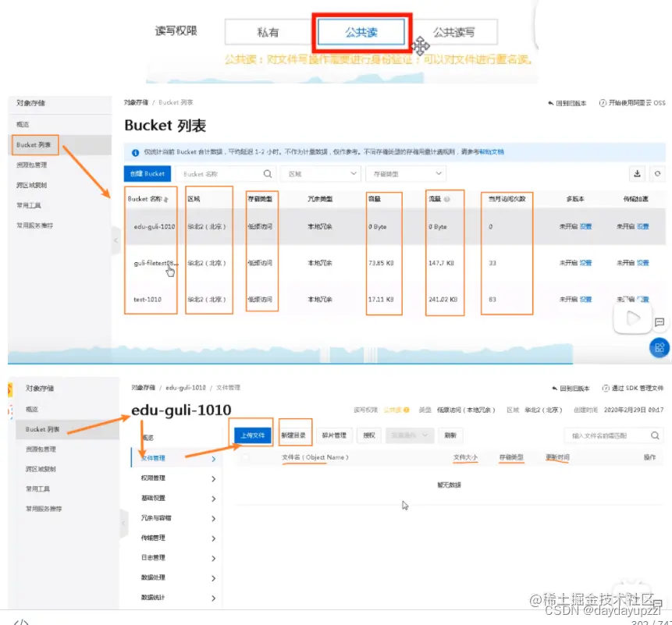
Task: Click the 暂无数据 empty-table message
Action: point(449,485)
